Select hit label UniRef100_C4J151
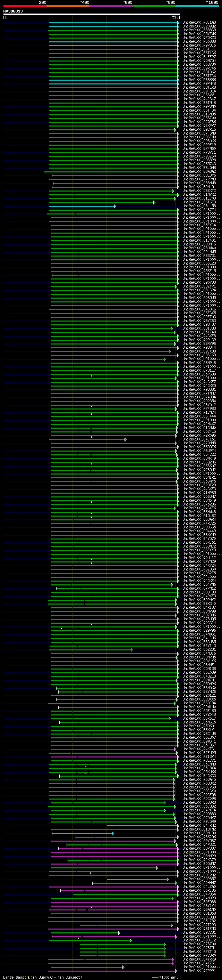 pos(199,439)
